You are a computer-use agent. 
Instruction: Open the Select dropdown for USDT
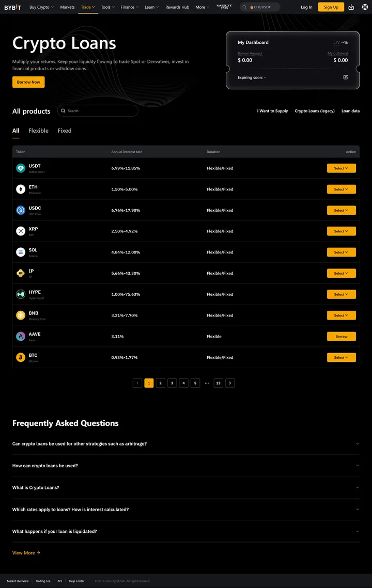(341, 168)
